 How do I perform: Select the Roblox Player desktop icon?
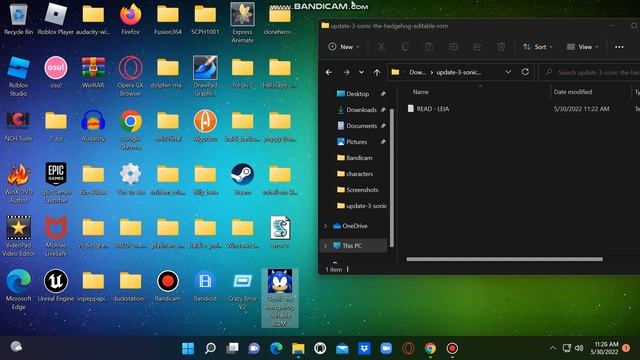pyautogui.click(x=56, y=19)
